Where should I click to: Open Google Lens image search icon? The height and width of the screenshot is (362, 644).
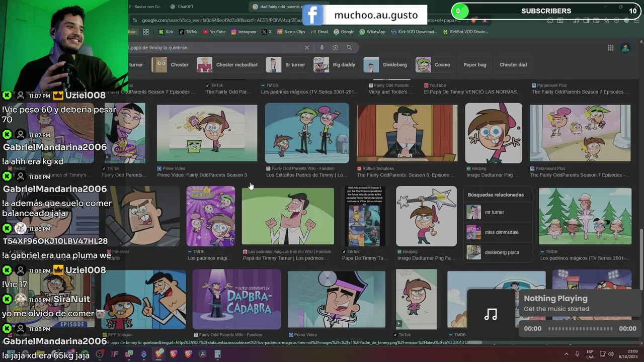[336, 48]
